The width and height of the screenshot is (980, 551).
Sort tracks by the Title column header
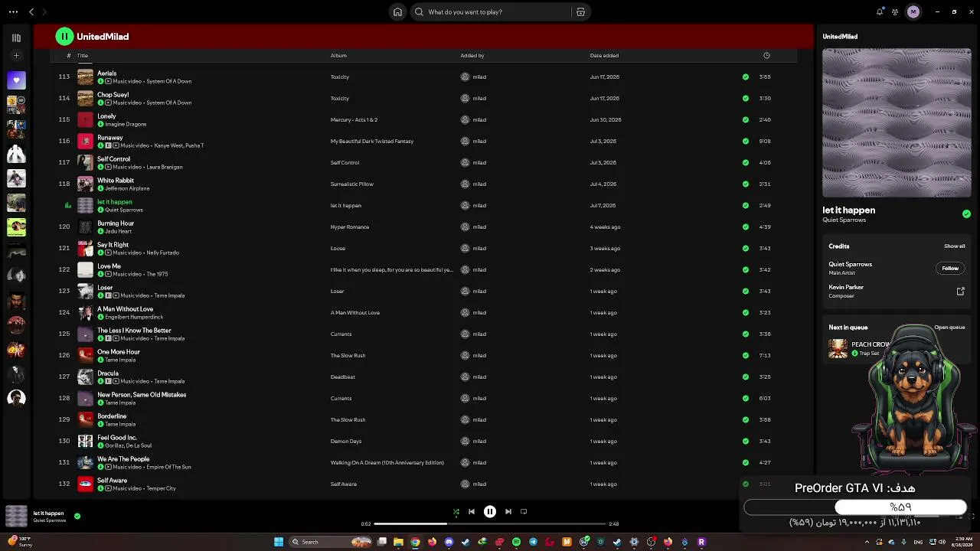(x=83, y=55)
